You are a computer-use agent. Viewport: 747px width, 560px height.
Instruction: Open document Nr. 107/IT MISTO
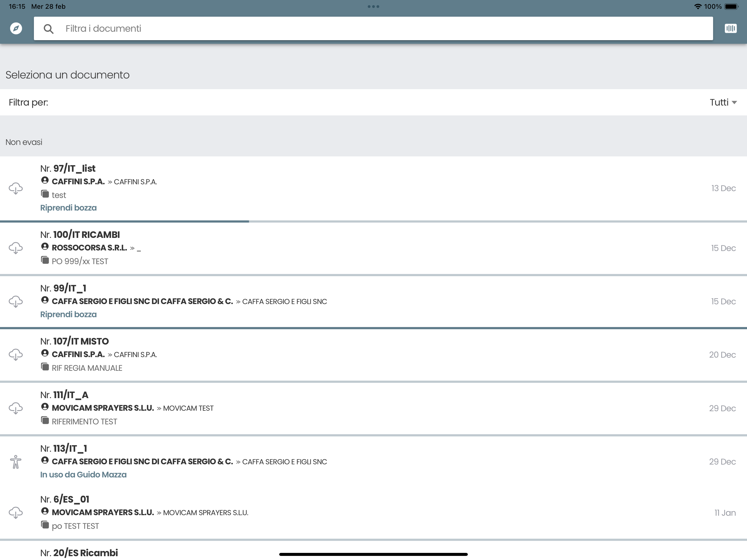tap(373, 355)
